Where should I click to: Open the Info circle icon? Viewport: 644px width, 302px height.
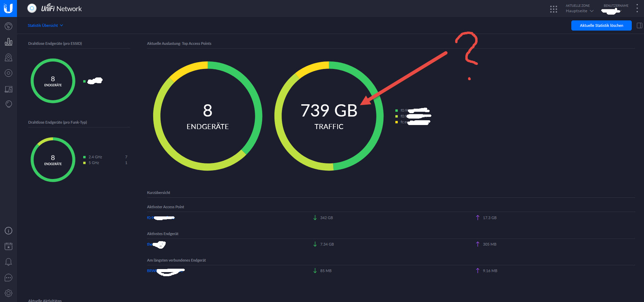tap(8, 231)
